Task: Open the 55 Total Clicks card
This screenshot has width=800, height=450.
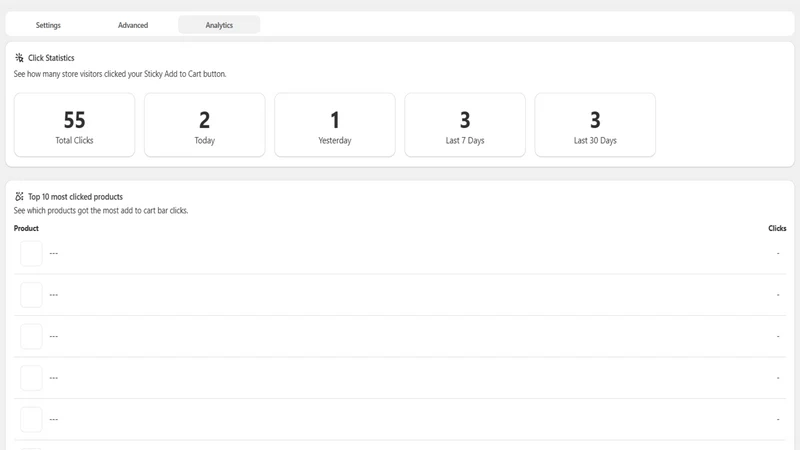Action: tap(74, 125)
